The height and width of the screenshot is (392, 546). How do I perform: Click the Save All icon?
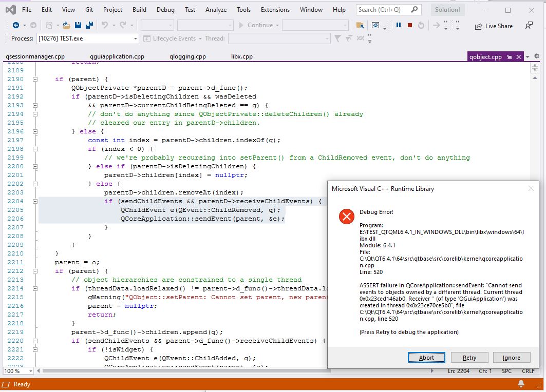point(89,25)
